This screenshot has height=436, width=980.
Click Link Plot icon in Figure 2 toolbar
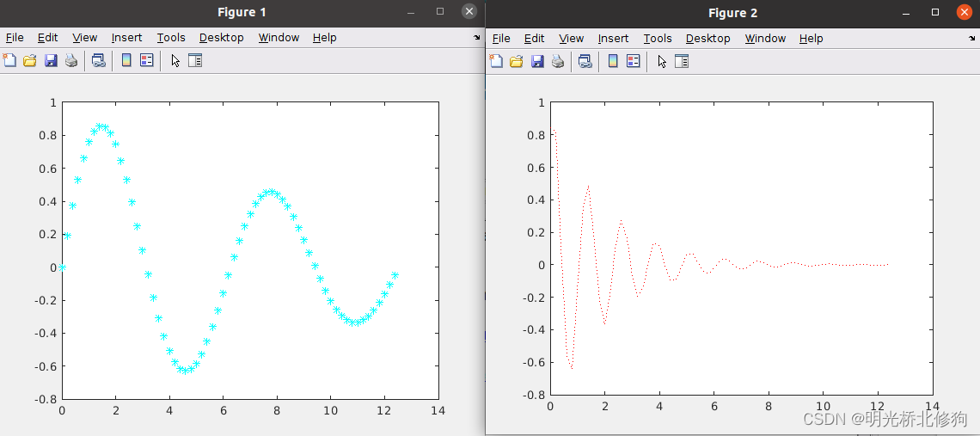(585, 61)
